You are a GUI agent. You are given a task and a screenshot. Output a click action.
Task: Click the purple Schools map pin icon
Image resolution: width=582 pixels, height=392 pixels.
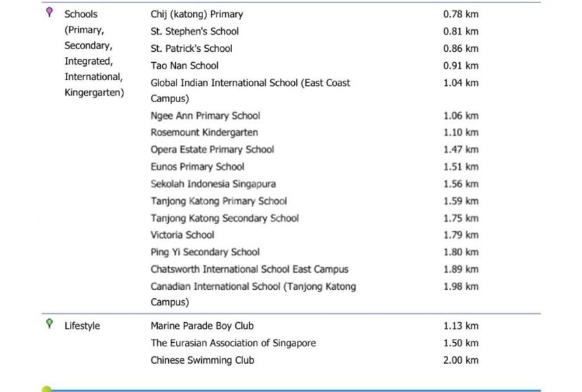[49, 12]
